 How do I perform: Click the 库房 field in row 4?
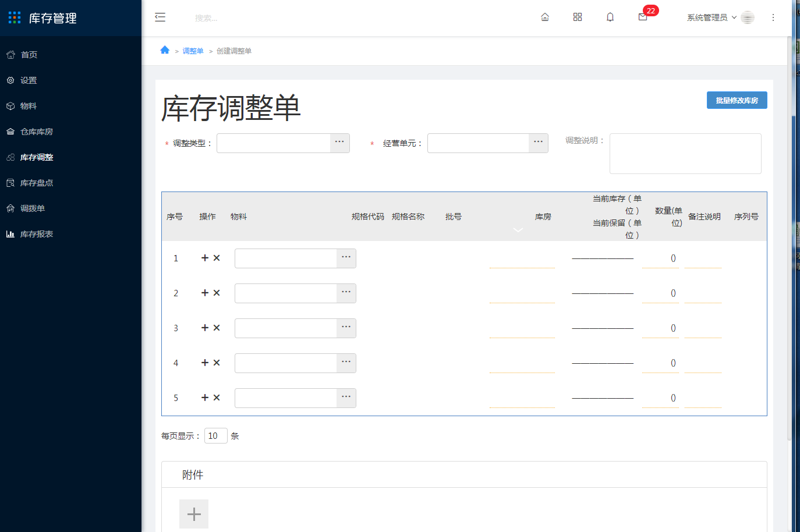click(522, 363)
